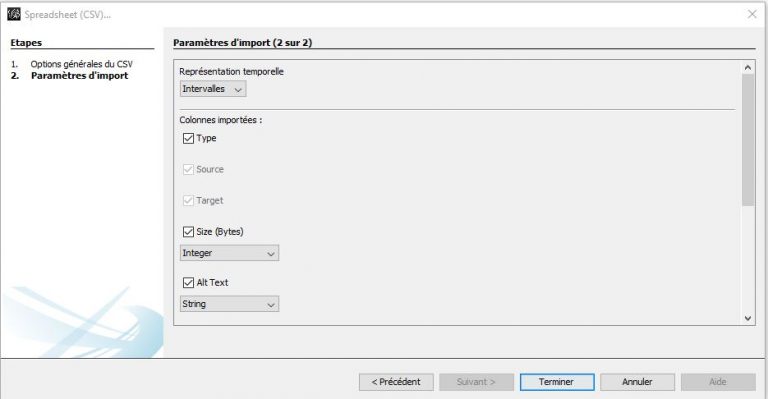
Task: Go back with the Précédent button
Action: 396,382
